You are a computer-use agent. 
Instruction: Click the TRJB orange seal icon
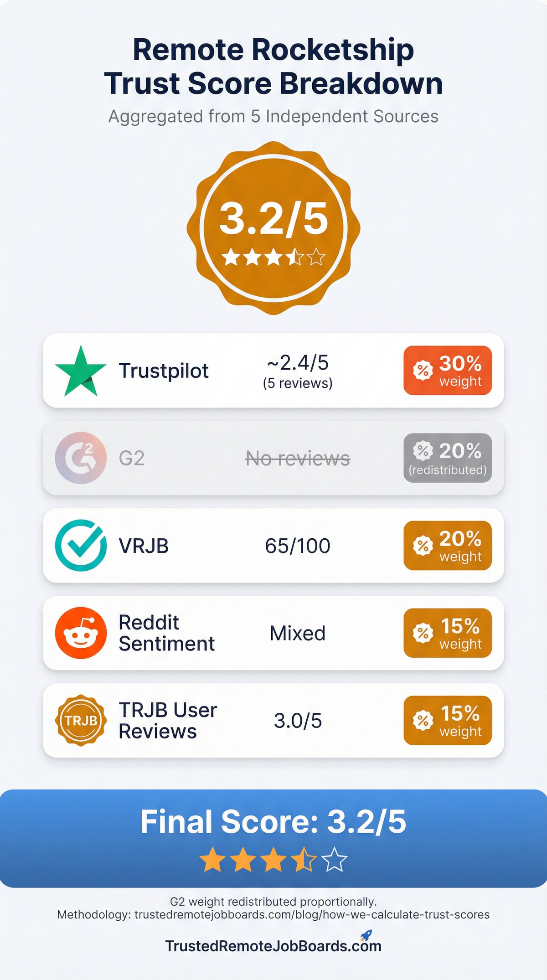[81, 720]
